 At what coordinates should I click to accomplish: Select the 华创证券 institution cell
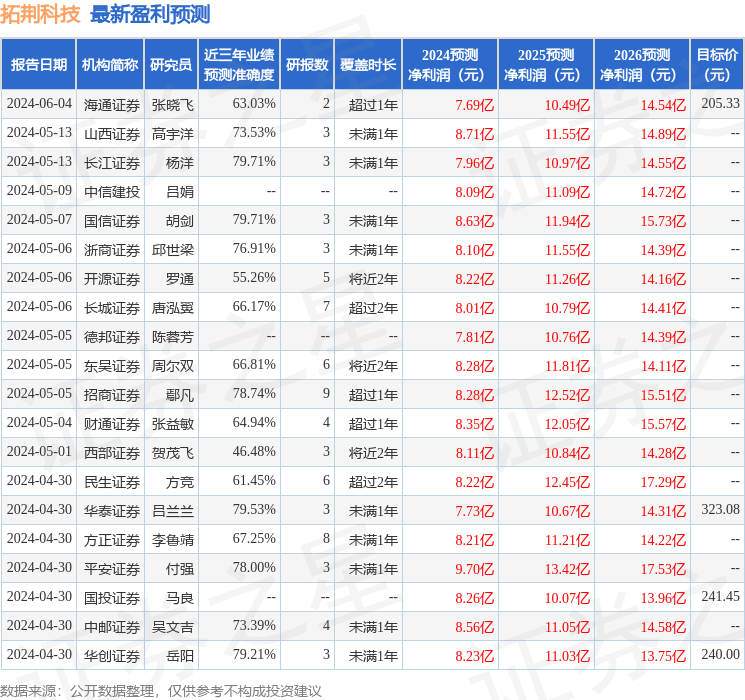coord(112,656)
